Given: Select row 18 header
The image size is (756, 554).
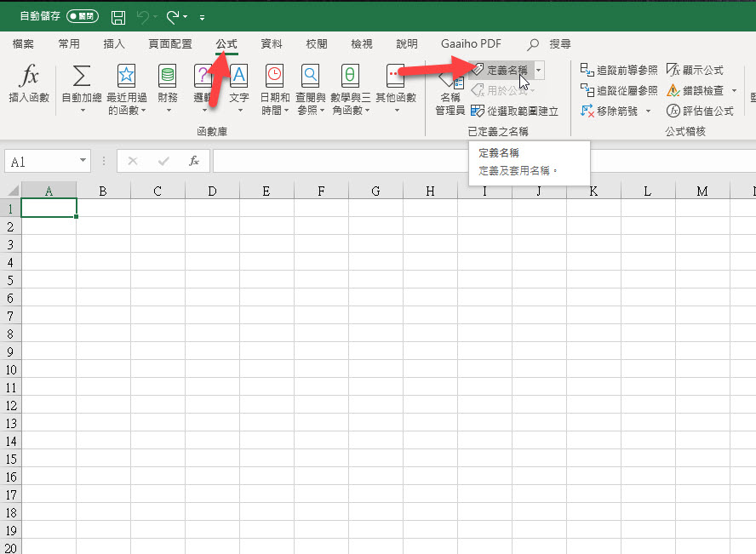Looking at the screenshot, I should 10,512.
